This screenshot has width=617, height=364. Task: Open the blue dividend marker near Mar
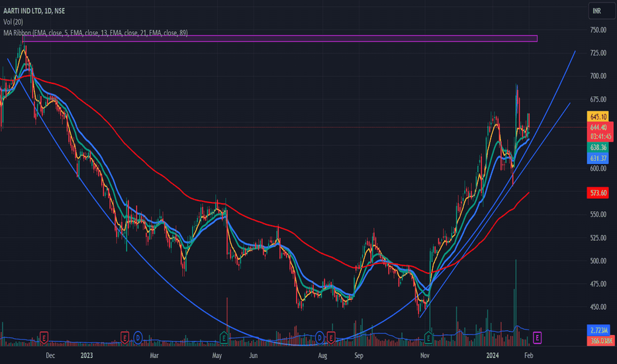click(x=138, y=338)
